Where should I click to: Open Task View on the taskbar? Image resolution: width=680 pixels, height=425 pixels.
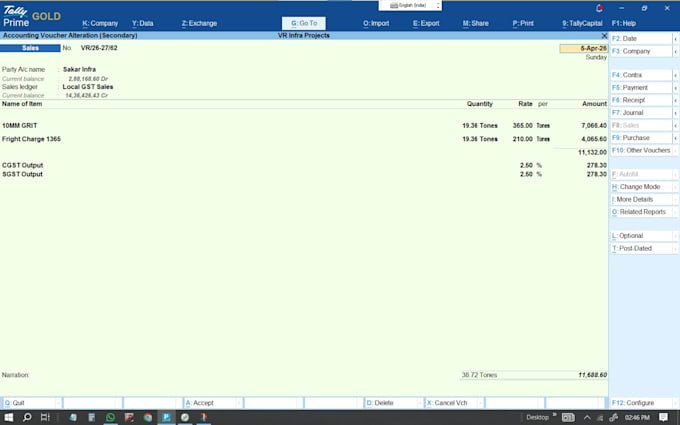click(45, 417)
